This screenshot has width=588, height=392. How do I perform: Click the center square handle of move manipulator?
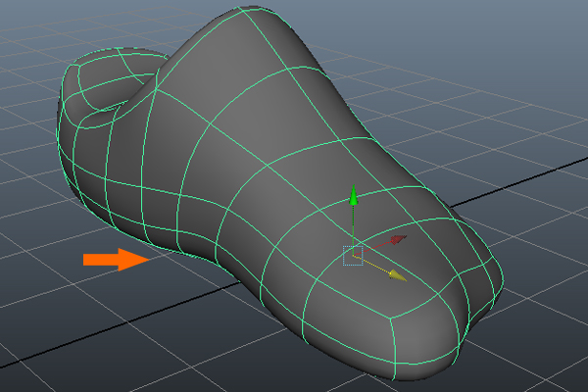click(x=353, y=256)
